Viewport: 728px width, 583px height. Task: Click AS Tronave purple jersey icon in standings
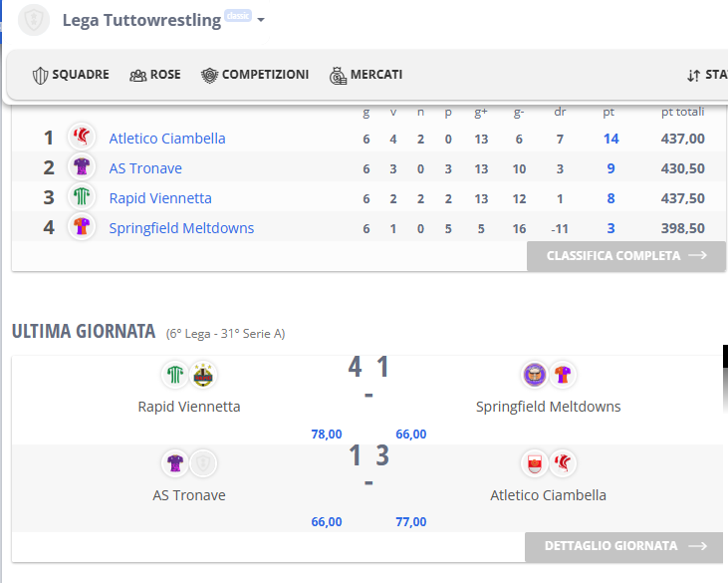[82, 166]
